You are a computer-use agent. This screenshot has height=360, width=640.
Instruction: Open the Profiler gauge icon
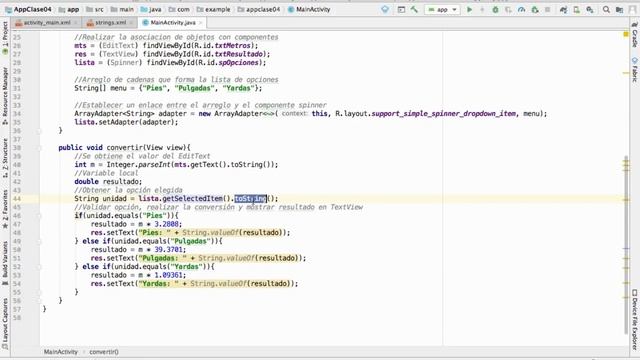[521, 9]
